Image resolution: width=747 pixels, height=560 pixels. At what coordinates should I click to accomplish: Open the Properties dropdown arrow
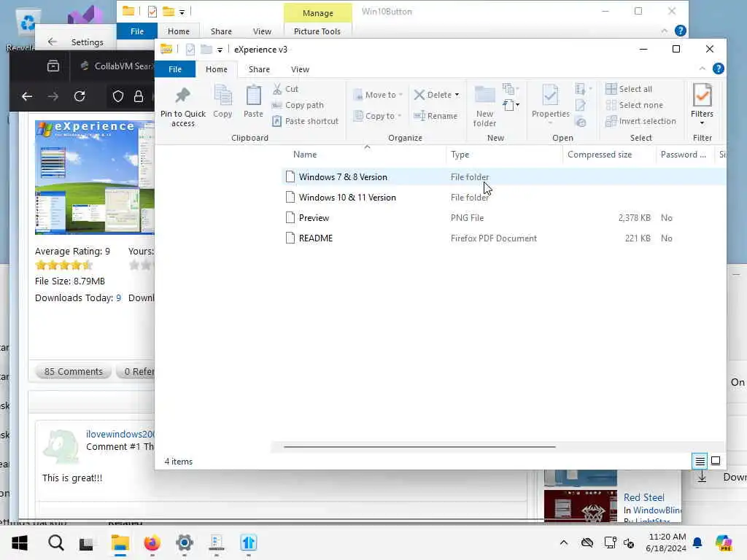550,123
